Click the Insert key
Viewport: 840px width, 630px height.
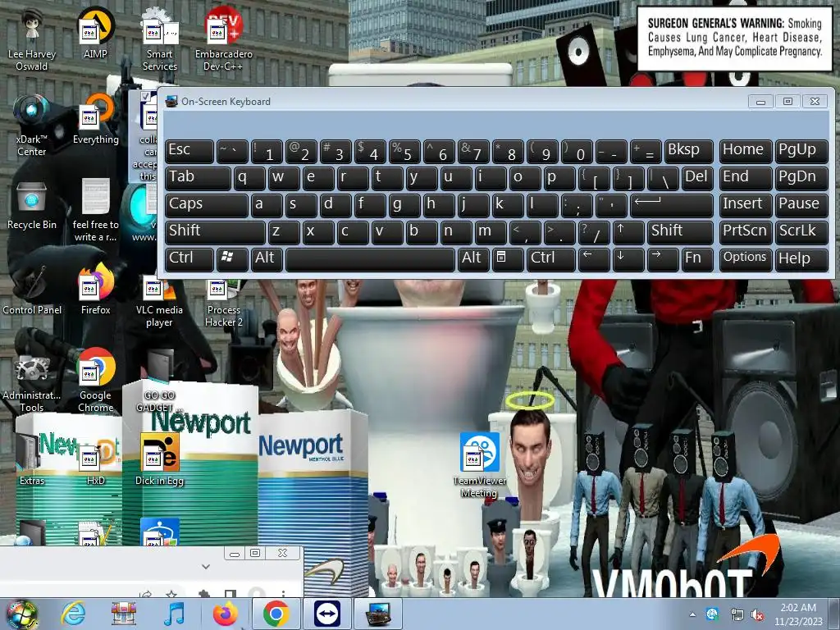745,204
